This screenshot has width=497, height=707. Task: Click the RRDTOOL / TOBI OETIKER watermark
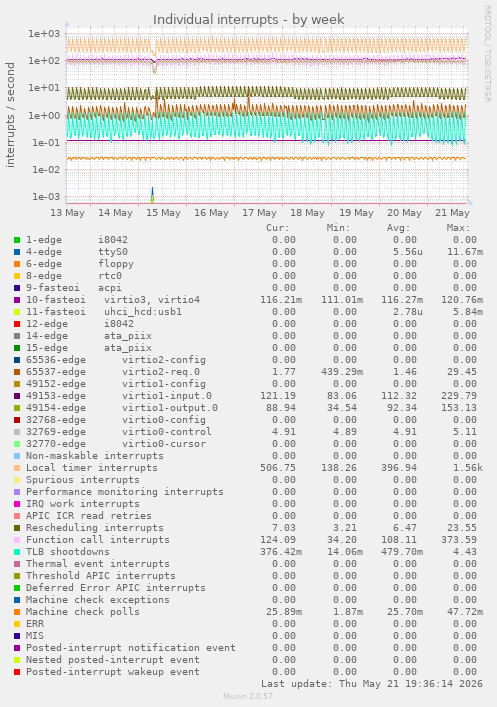coord(488,53)
